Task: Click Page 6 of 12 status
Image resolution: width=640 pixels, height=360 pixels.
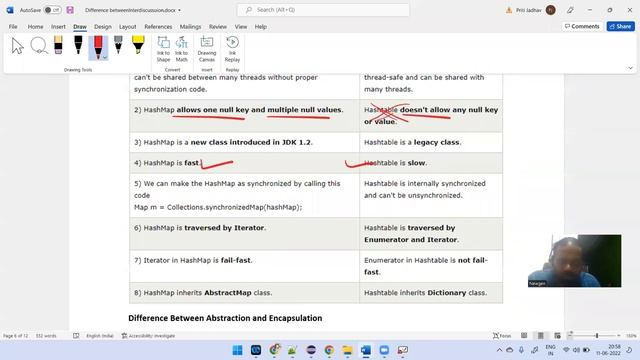Action: tap(16, 336)
